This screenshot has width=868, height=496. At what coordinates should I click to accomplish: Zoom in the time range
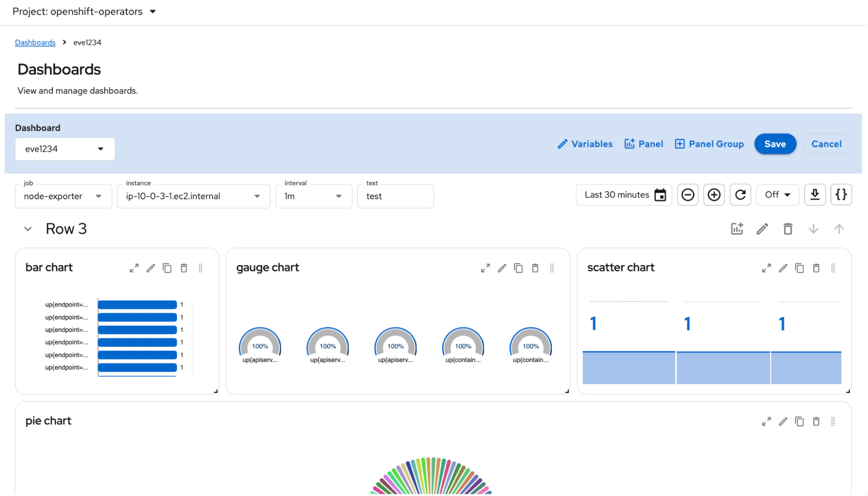click(714, 195)
